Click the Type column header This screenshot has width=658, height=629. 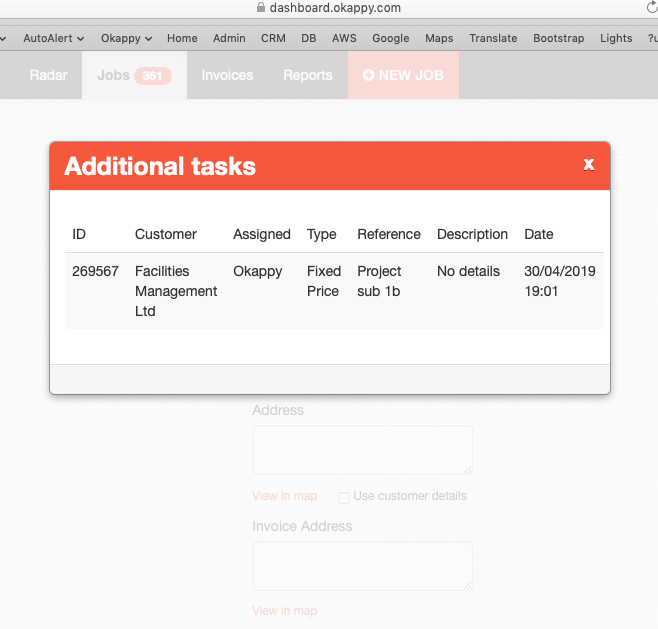[321, 234]
